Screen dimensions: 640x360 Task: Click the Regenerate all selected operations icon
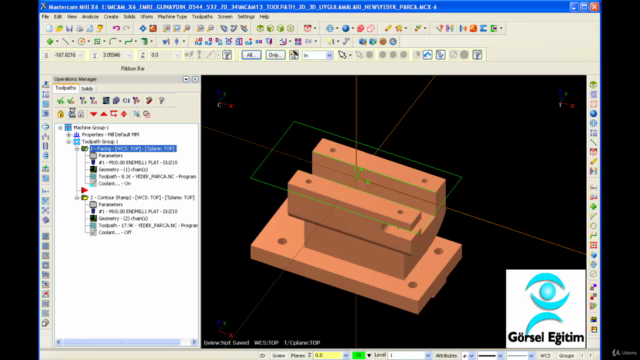coord(83,100)
